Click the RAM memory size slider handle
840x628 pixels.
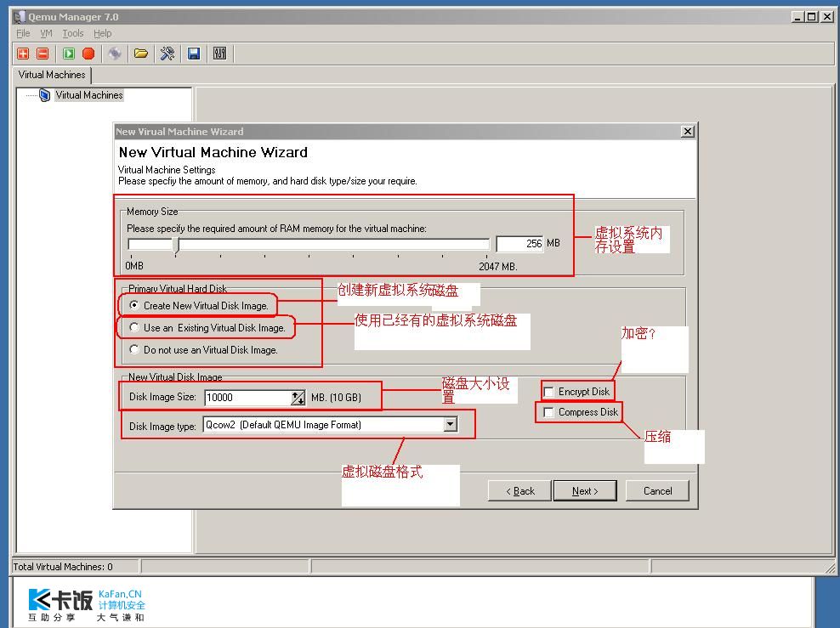tap(176, 246)
